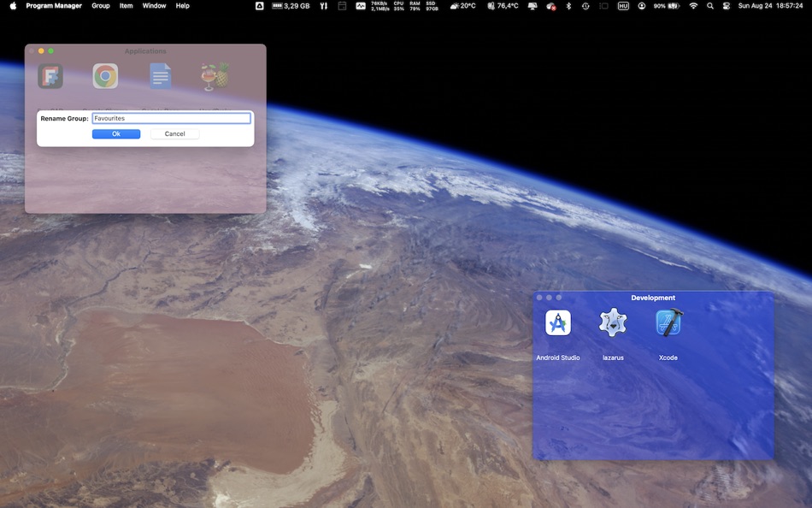Open the Program Manager menu

click(54, 6)
